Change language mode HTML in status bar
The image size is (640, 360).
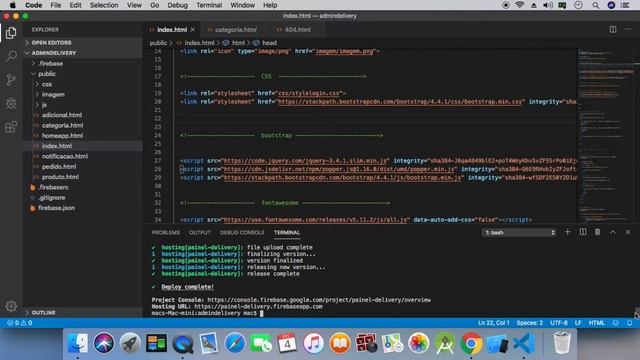(x=596, y=323)
